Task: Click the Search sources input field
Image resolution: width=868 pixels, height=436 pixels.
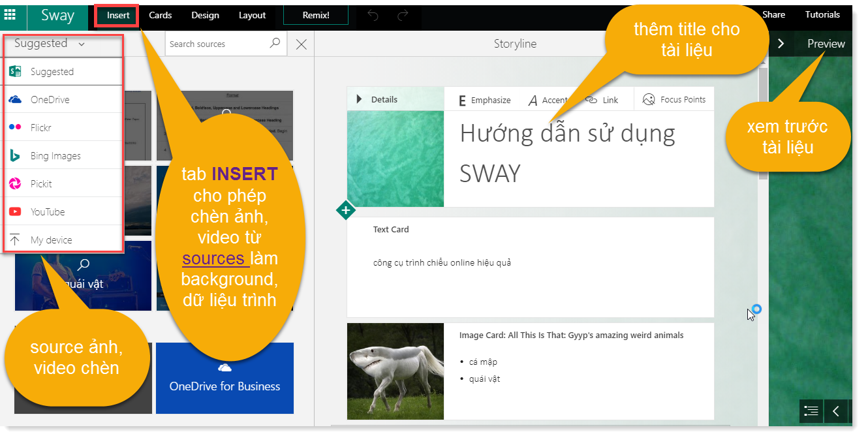Action: 217,44
